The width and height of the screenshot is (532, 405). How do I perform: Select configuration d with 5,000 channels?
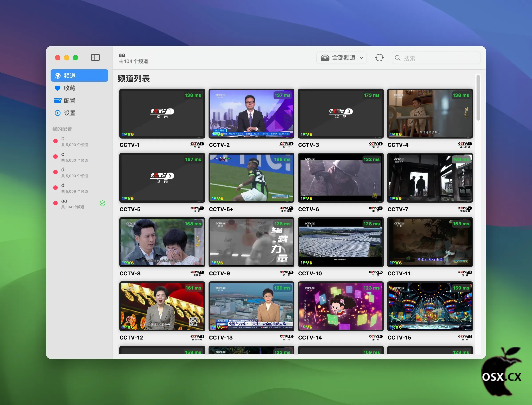(x=79, y=172)
